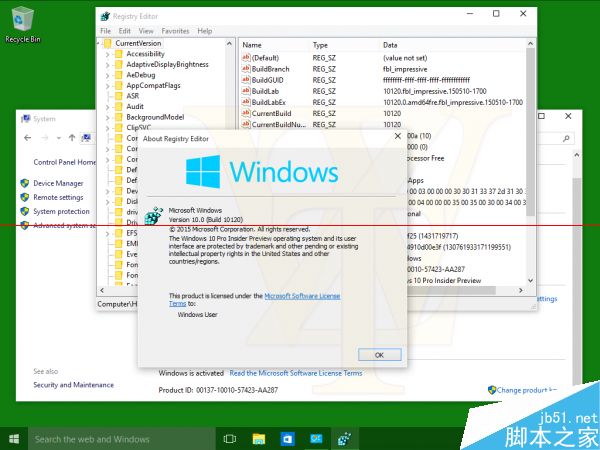The width and height of the screenshot is (600, 450).
Task: Expand the Accessibility registry key
Action: [x=108, y=55]
